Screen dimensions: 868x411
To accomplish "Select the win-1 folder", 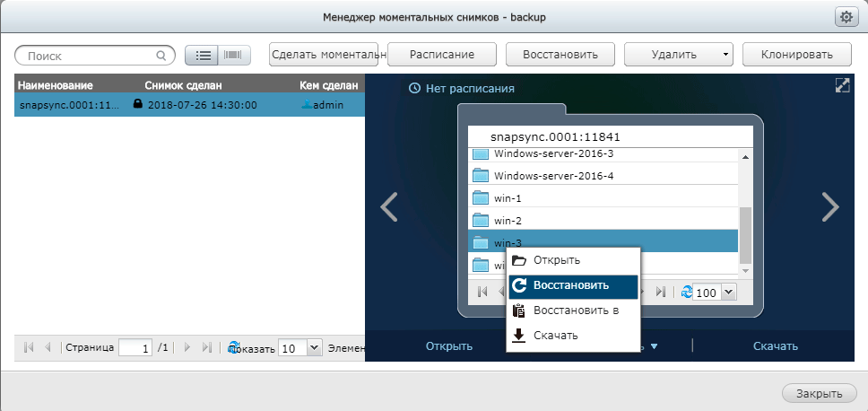I will (x=603, y=197).
